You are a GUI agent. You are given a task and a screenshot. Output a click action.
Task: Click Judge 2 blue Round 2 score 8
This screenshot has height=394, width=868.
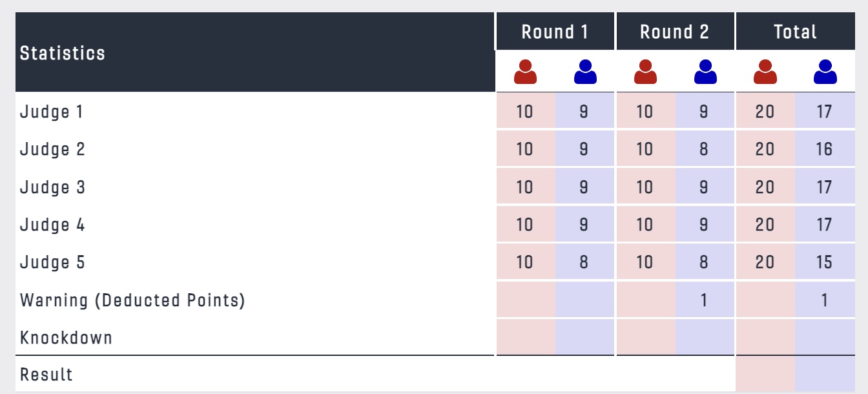(x=705, y=149)
